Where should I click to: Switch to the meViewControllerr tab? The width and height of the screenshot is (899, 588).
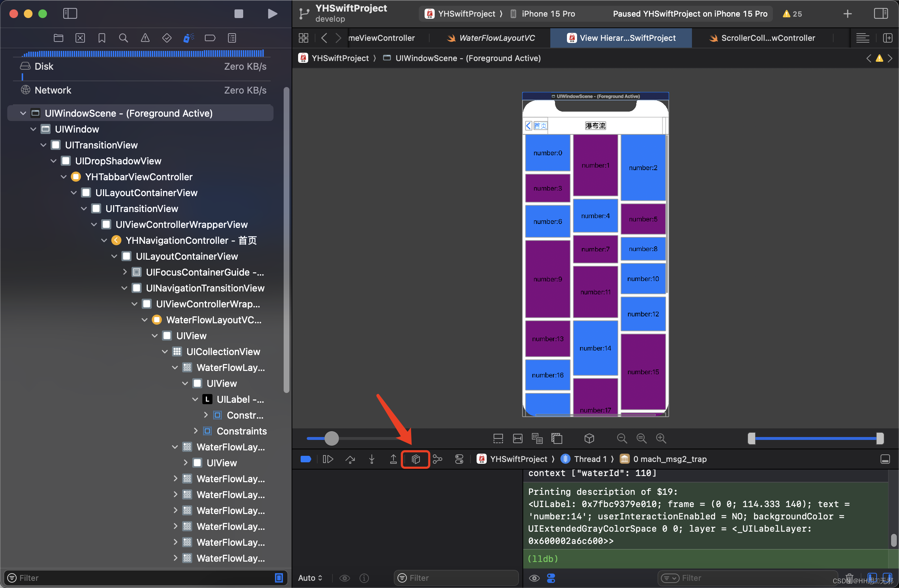(x=381, y=38)
